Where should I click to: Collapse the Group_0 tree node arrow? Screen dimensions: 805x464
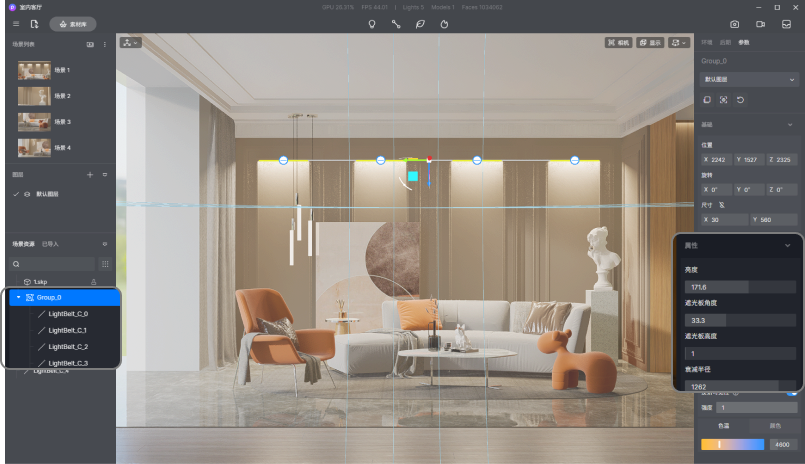point(18,297)
